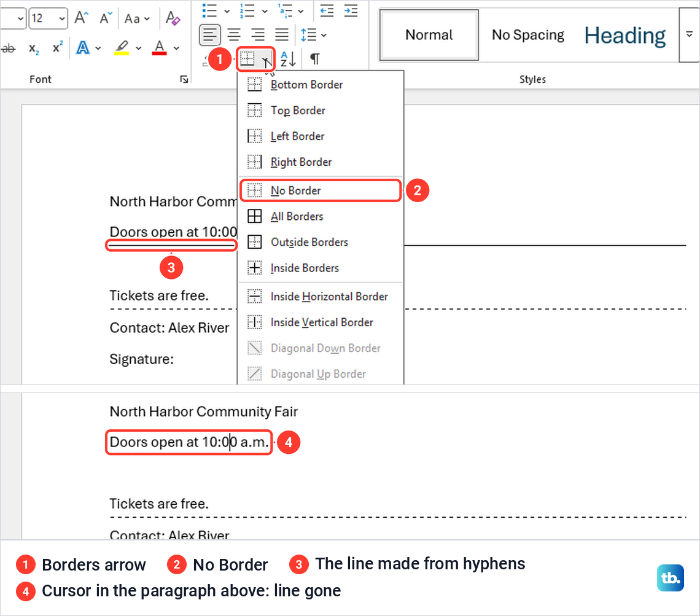Select Inside Borders menu item
This screenshot has height=616, width=700.
point(321,268)
